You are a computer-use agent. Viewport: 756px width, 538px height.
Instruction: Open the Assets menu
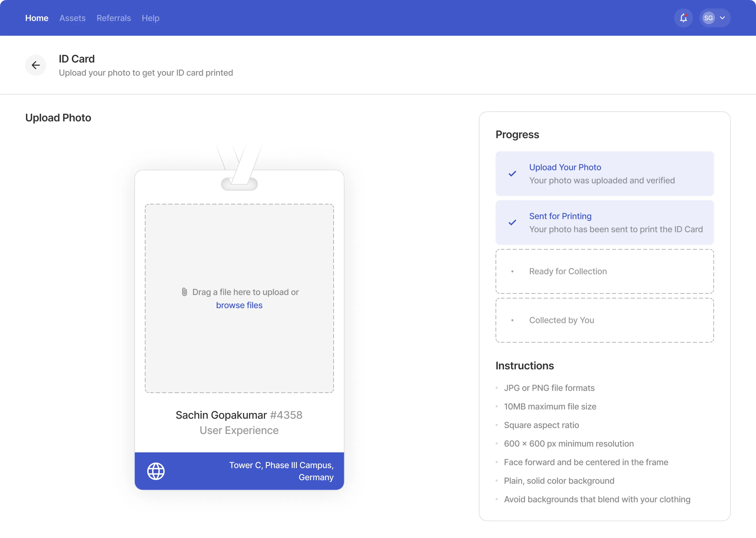[x=72, y=18]
